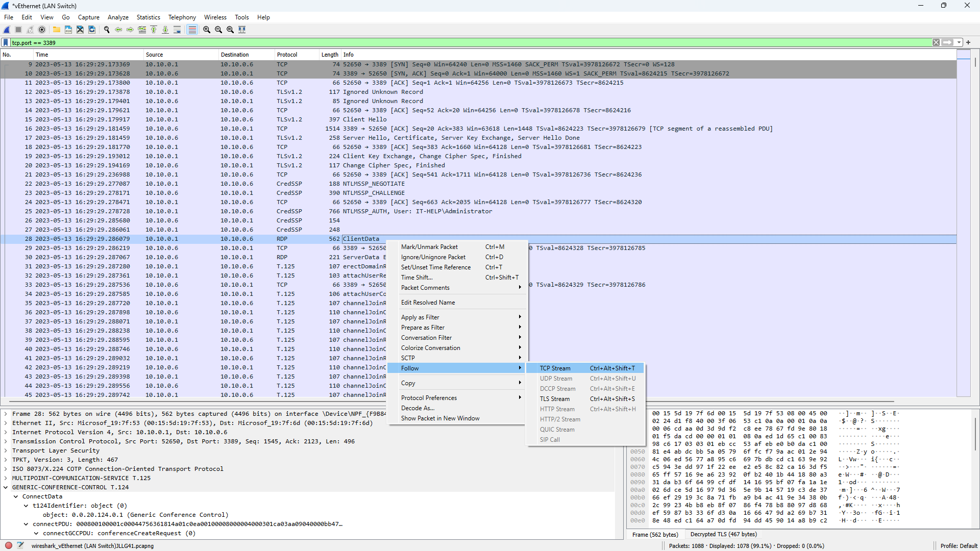Select Follow TCP Stream option
The width and height of the screenshot is (980, 551).
pyautogui.click(x=555, y=367)
